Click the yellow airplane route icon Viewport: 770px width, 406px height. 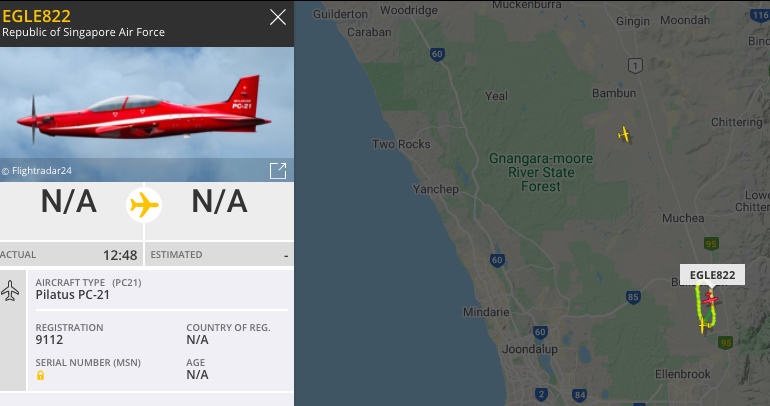[144, 205]
